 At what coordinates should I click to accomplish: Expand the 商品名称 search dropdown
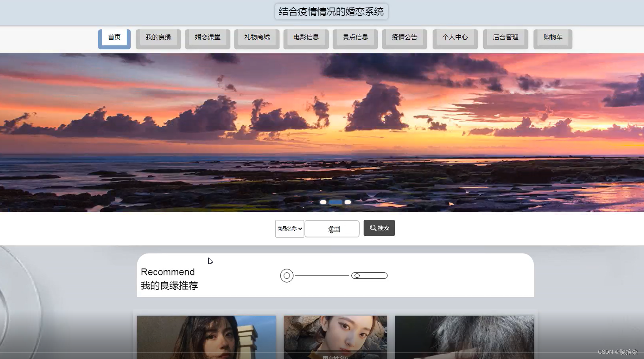[x=290, y=229]
